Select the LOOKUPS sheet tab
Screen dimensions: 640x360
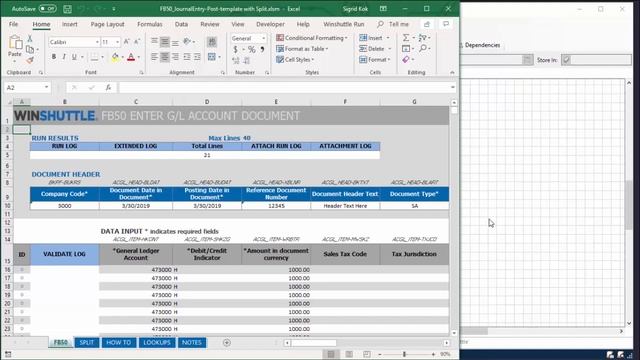point(157,342)
